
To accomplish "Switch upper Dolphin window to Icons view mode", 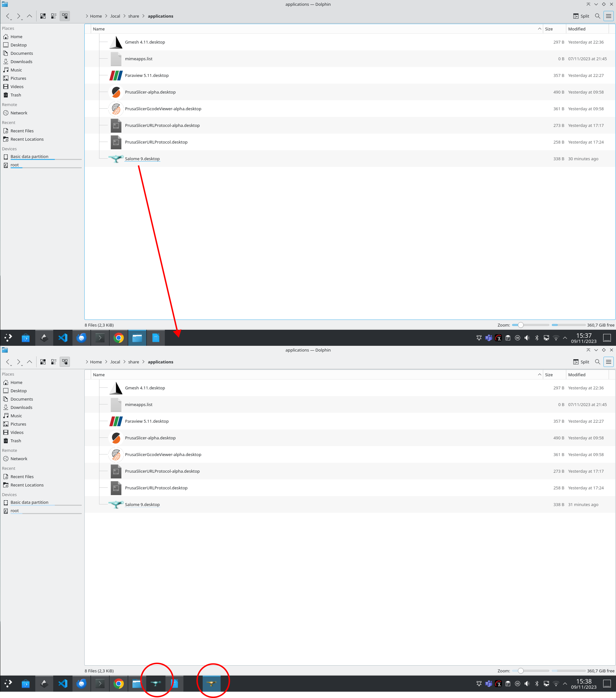I will tap(43, 16).
